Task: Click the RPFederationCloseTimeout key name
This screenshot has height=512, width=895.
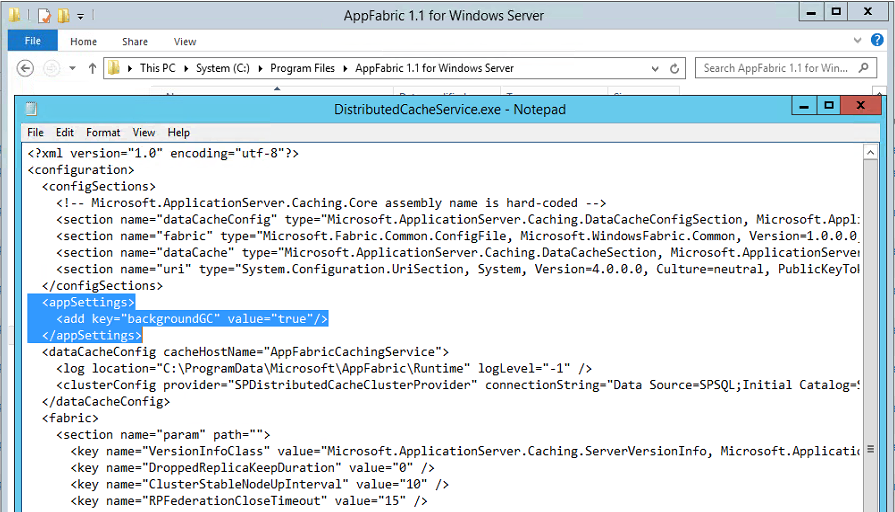Action: pos(235,501)
